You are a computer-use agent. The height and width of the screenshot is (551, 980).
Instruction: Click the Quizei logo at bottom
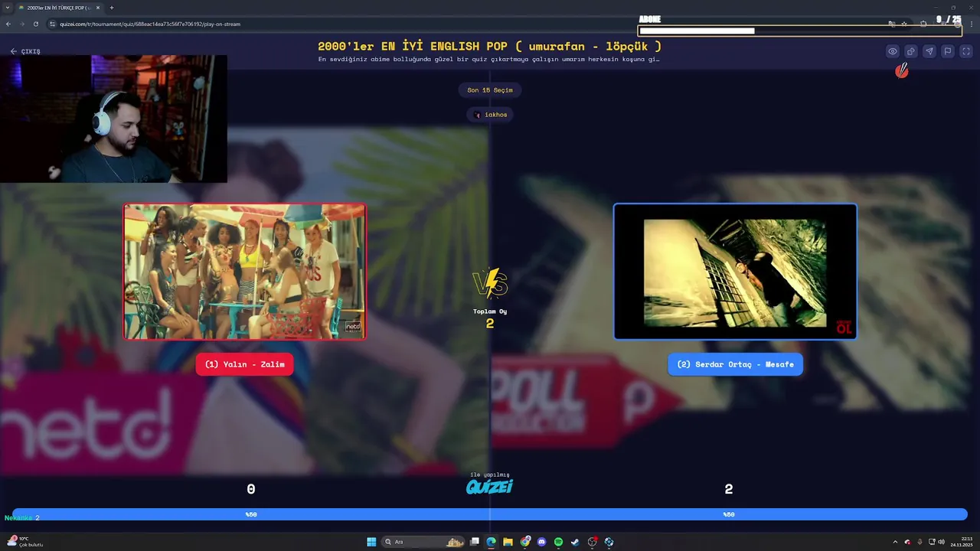click(490, 486)
